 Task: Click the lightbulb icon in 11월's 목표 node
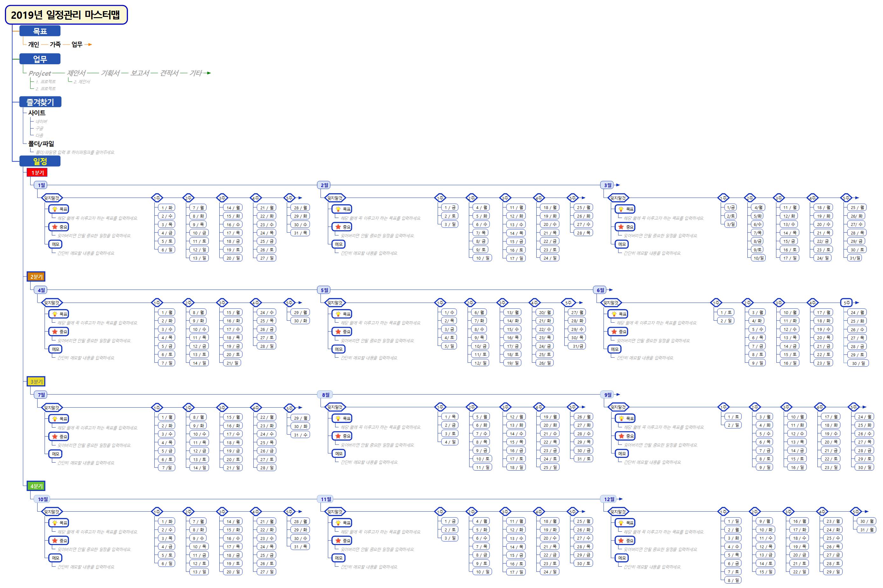pos(338,523)
